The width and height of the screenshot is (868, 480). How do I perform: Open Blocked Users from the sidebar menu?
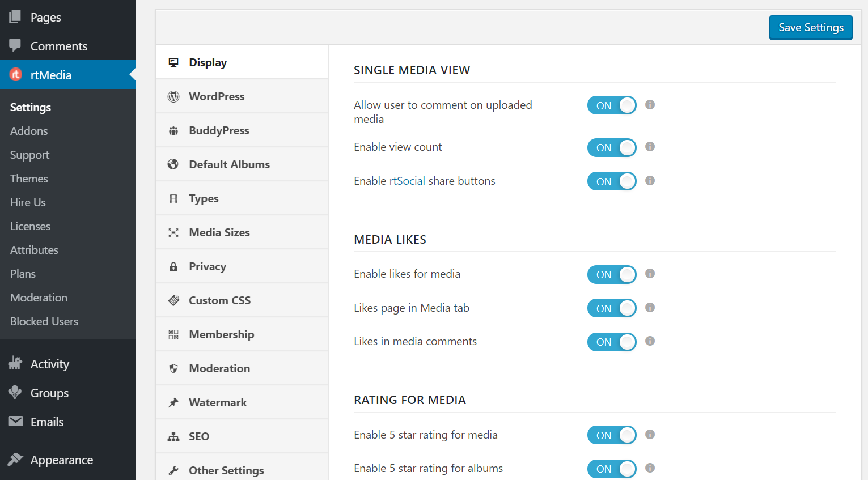coord(44,321)
